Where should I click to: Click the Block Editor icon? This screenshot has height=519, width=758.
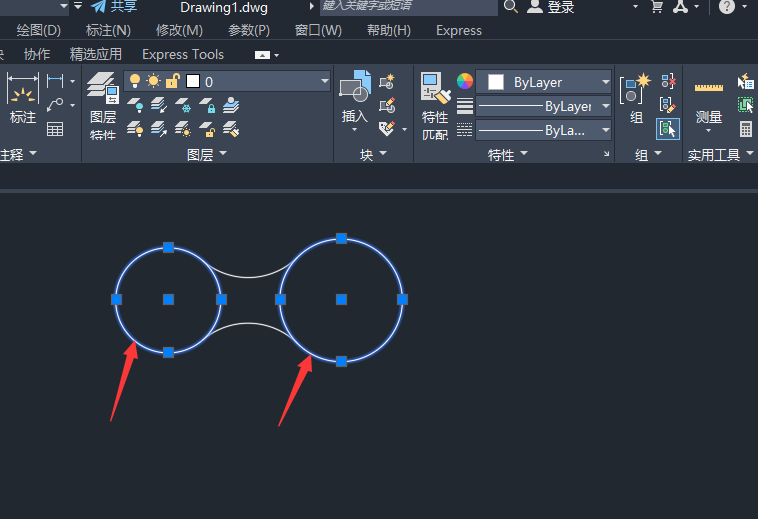387,105
